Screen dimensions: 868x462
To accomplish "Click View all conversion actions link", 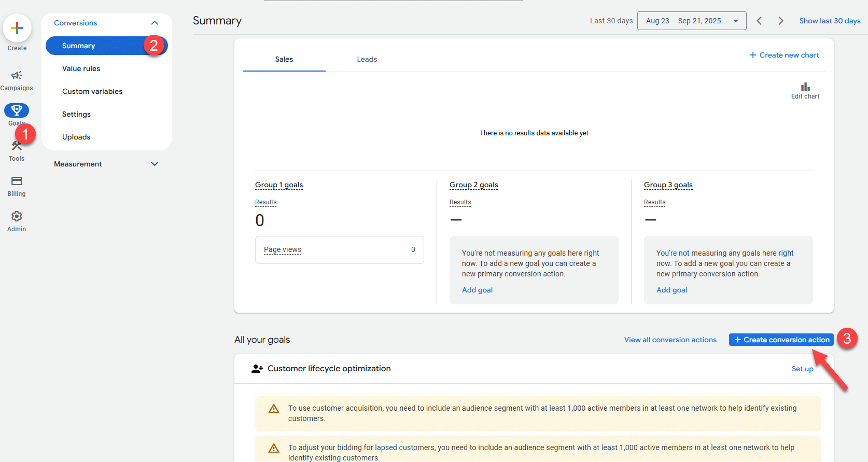I will pos(670,340).
